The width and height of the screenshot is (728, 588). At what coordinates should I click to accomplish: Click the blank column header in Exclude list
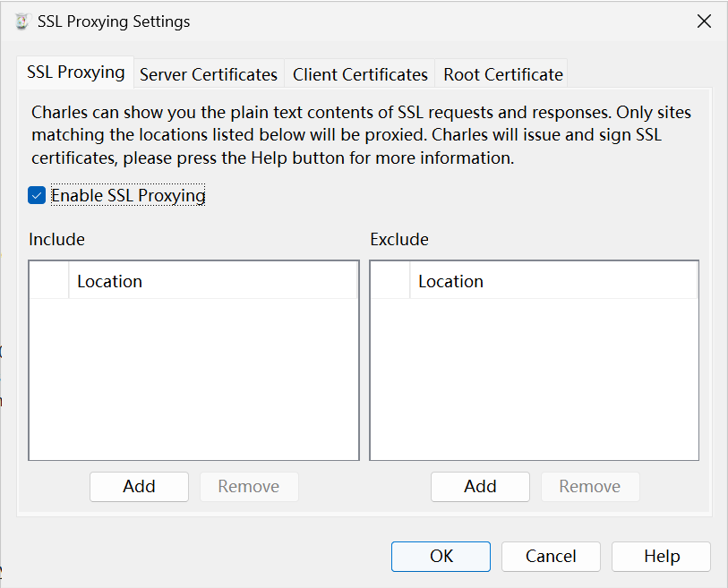390,281
